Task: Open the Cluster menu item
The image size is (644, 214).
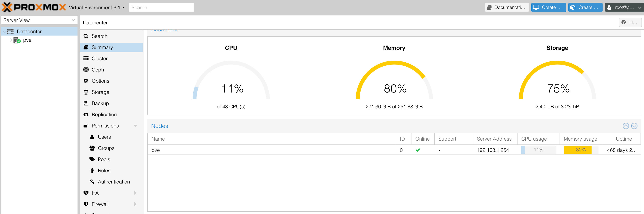Action: (111, 59)
